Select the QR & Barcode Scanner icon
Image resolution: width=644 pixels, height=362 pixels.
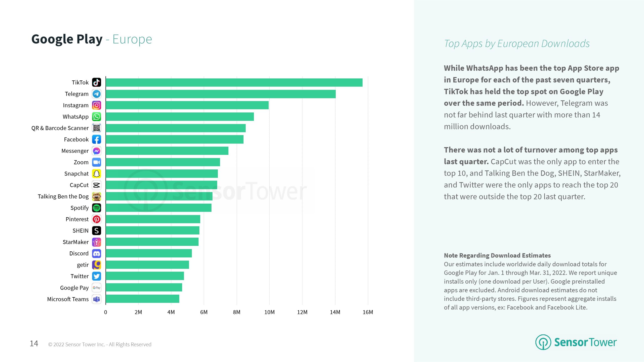97,128
